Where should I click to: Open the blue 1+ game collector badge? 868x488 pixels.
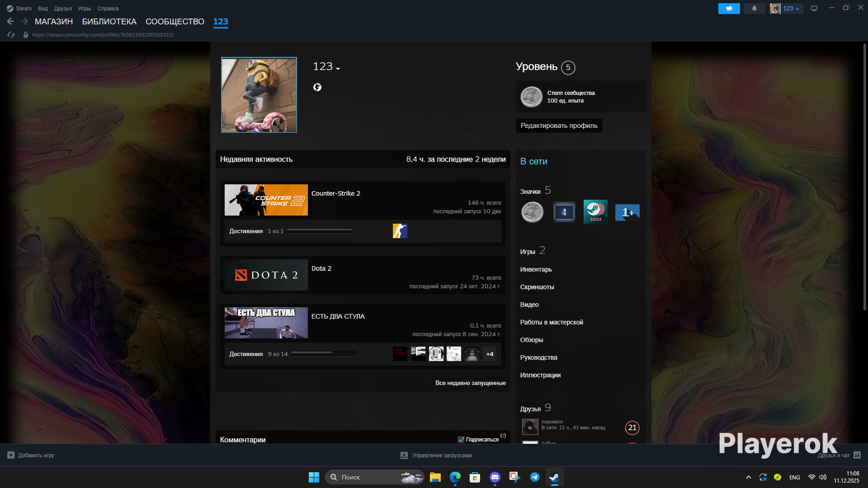point(627,212)
